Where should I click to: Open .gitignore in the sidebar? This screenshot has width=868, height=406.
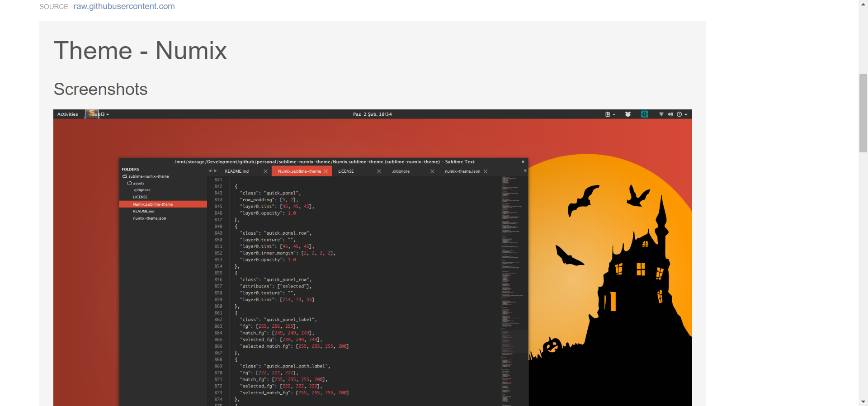[142, 190]
